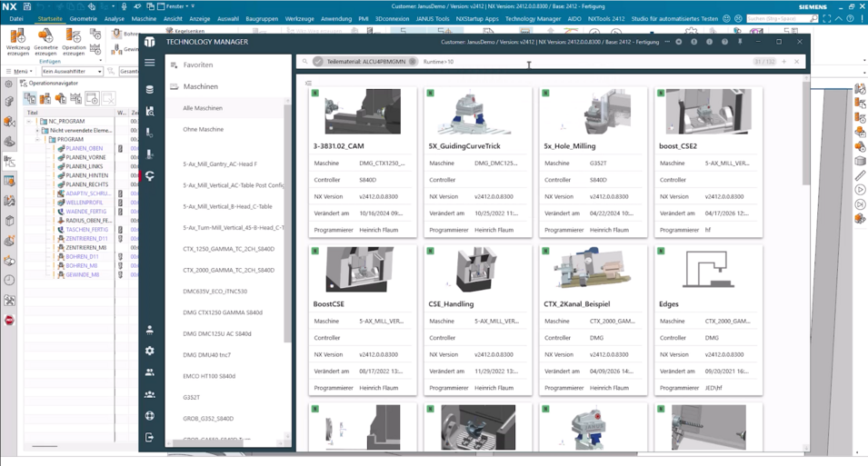This screenshot has height=466, width=868.
Task: Switch to the Technology Manager ribbon tab
Action: point(533,19)
